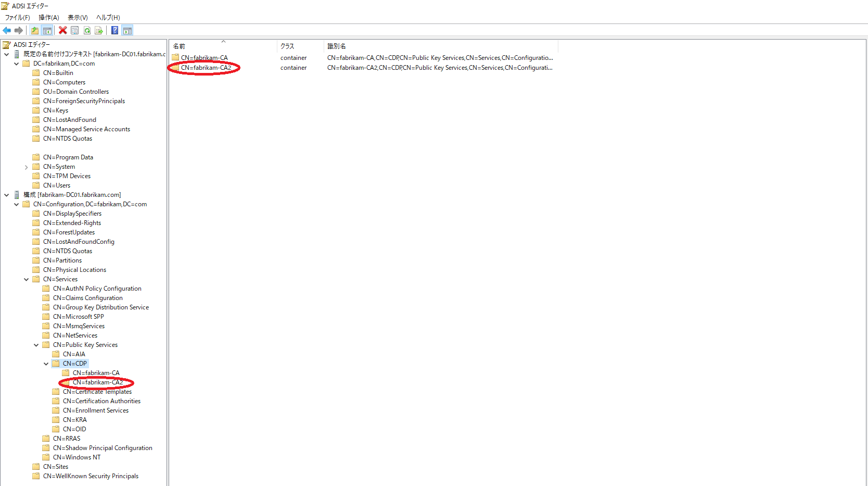Select CN=Users container
This screenshot has height=486, width=868.
(x=57, y=185)
